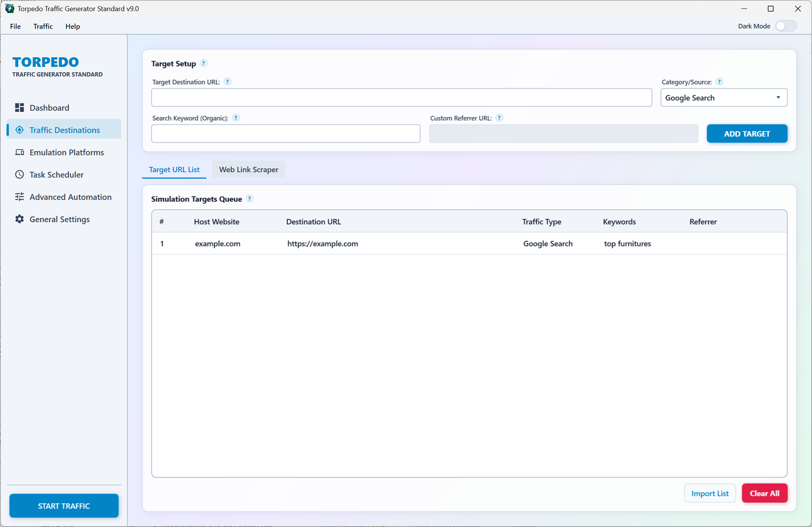Image resolution: width=812 pixels, height=527 pixels.
Task: Open Advanced Automation sliders icon
Action: tap(20, 197)
